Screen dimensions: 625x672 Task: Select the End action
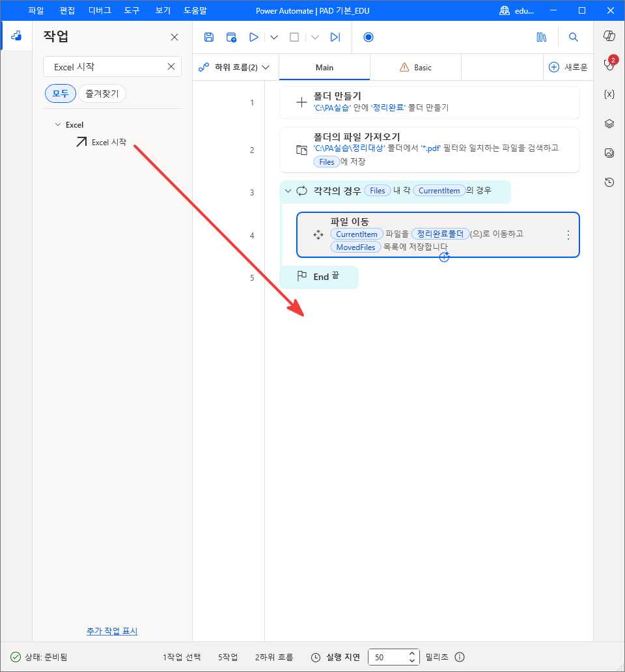click(319, 277)
